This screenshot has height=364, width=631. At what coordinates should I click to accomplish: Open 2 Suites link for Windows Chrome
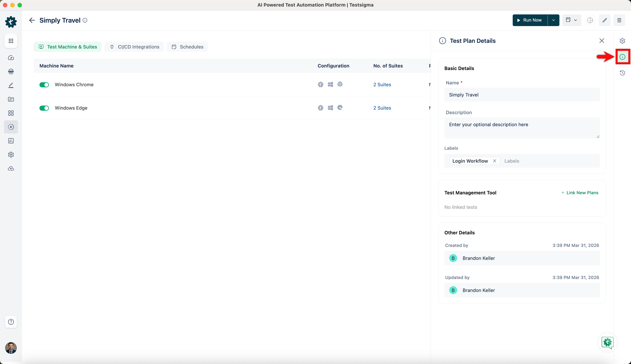382,85
